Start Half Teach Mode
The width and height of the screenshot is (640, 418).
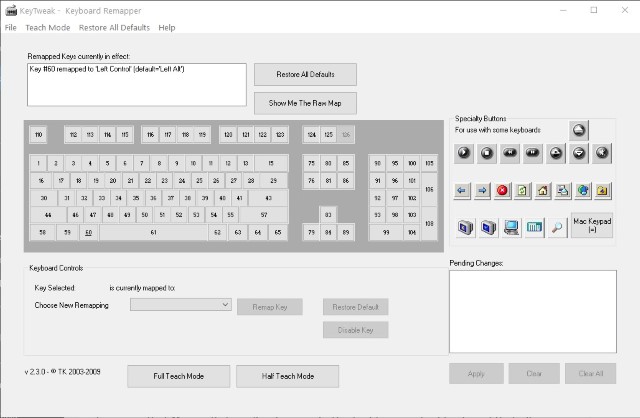(x=287, y=376)
